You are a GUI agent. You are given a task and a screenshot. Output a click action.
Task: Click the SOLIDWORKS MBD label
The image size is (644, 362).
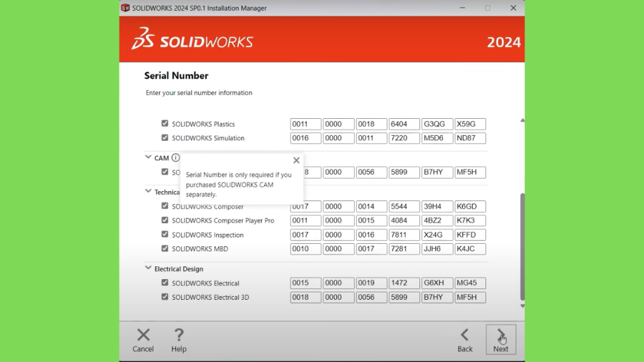tap(199, 249)
